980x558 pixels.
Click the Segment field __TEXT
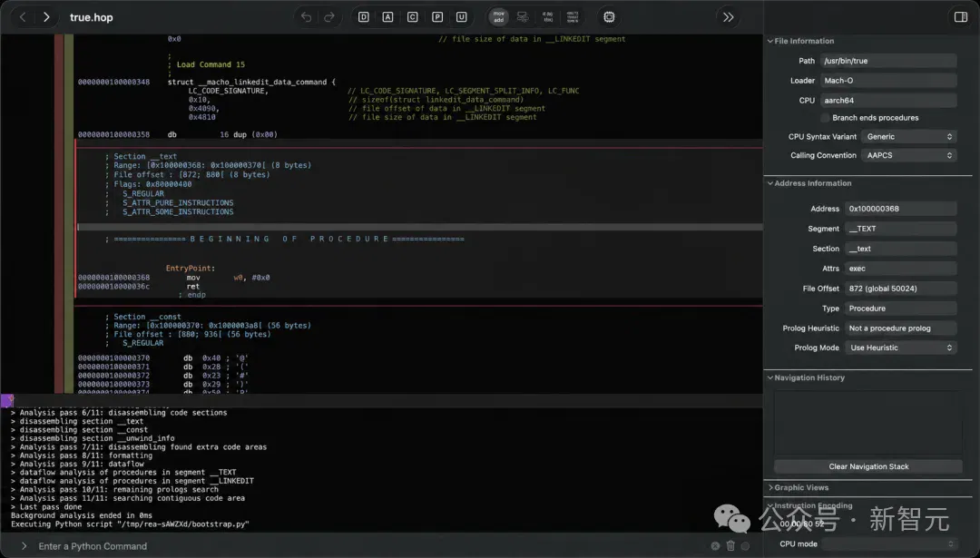click(x=901, y=229)
